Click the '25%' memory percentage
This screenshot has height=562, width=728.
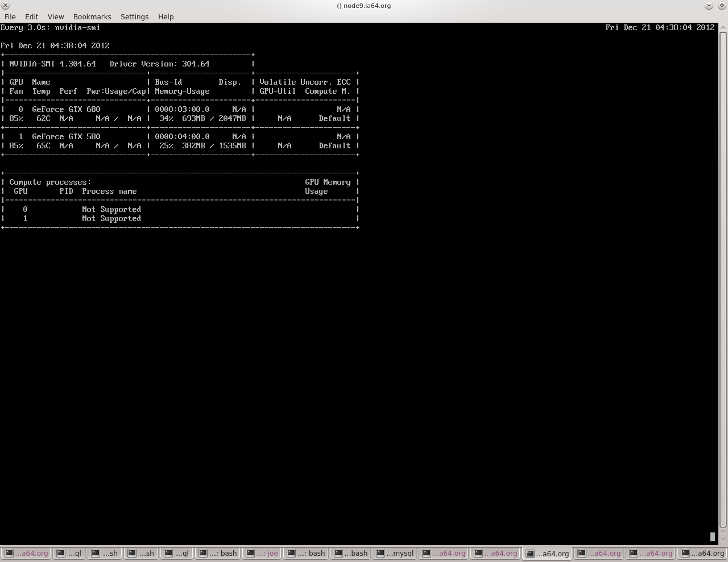(166, 145)
